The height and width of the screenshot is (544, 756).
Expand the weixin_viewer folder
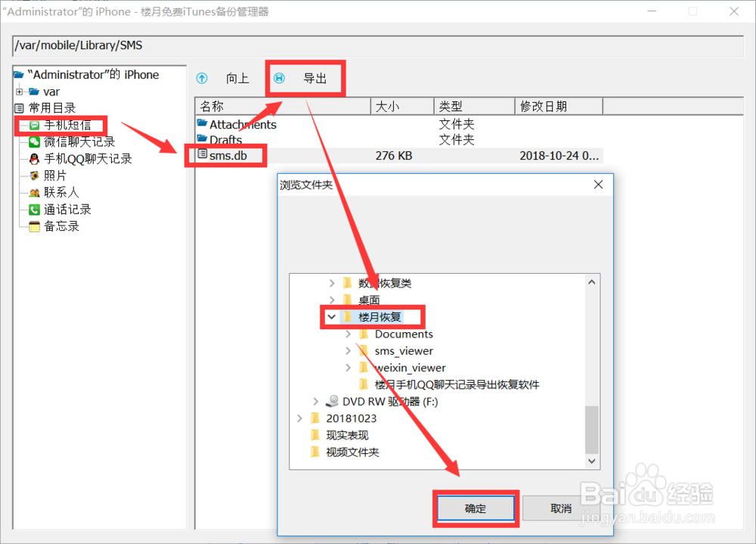click(x=348, y=368)
